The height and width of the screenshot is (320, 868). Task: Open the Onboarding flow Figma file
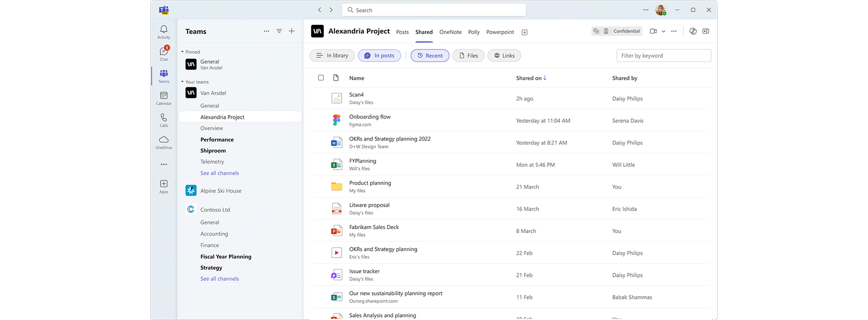(370, 120)
